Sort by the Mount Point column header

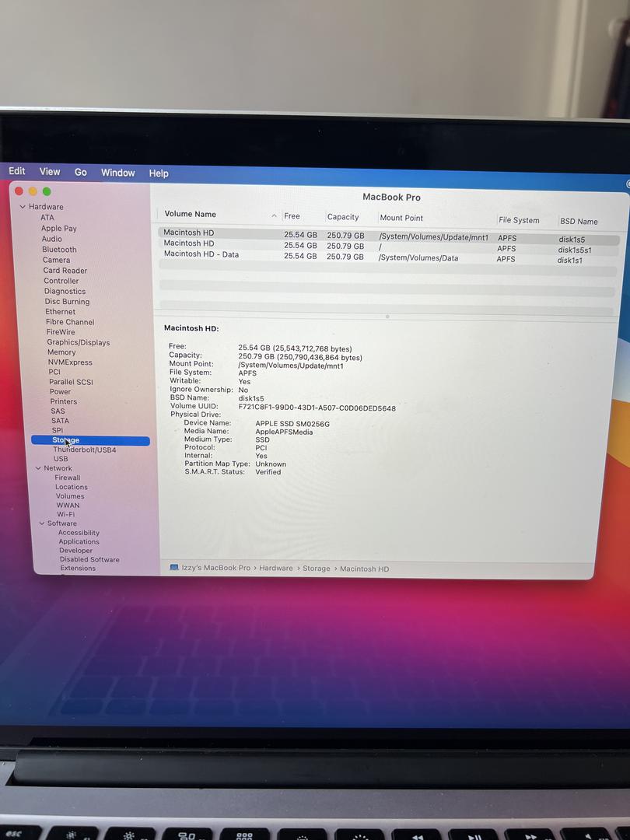[x=401, y=218]
